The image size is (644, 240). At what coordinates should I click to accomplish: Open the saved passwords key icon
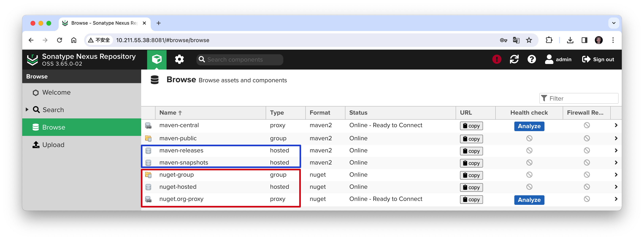point(503,40)
